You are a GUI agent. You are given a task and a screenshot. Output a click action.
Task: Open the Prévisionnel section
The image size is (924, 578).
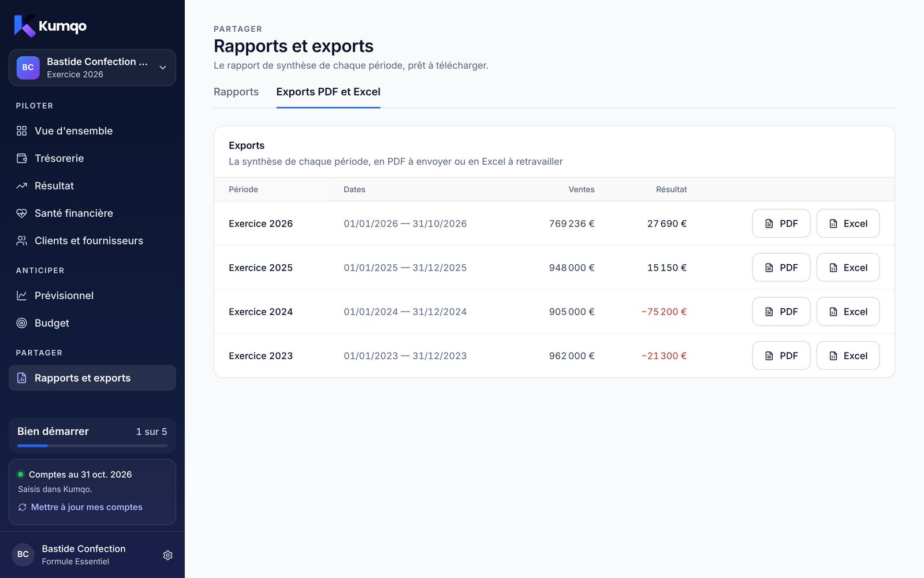(92, 295)
